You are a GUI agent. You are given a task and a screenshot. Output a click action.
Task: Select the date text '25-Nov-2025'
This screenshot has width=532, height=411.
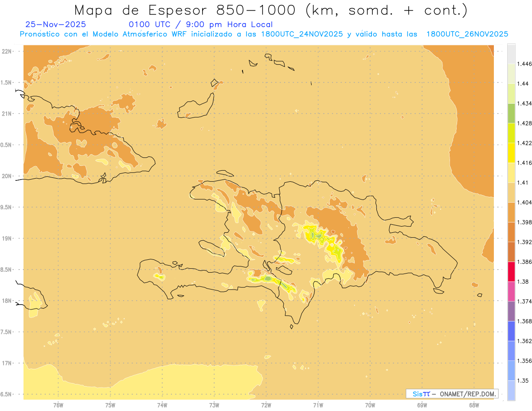click(x=56, y=24)
